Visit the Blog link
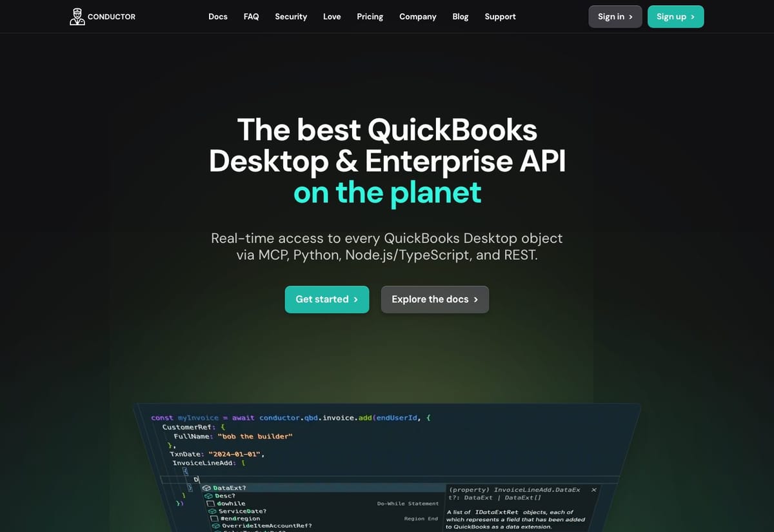 (x=461, y=17)
